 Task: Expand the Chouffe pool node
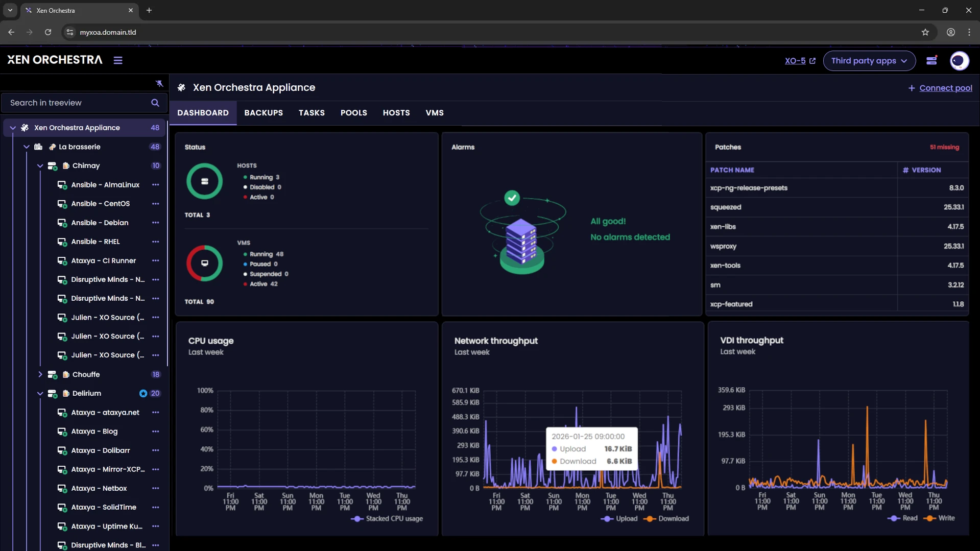pyautogui.click(x=41, y=374)
